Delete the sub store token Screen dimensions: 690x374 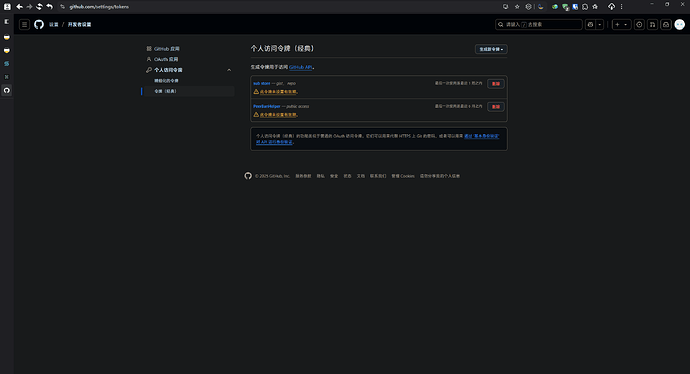click(x=495, y=84)
